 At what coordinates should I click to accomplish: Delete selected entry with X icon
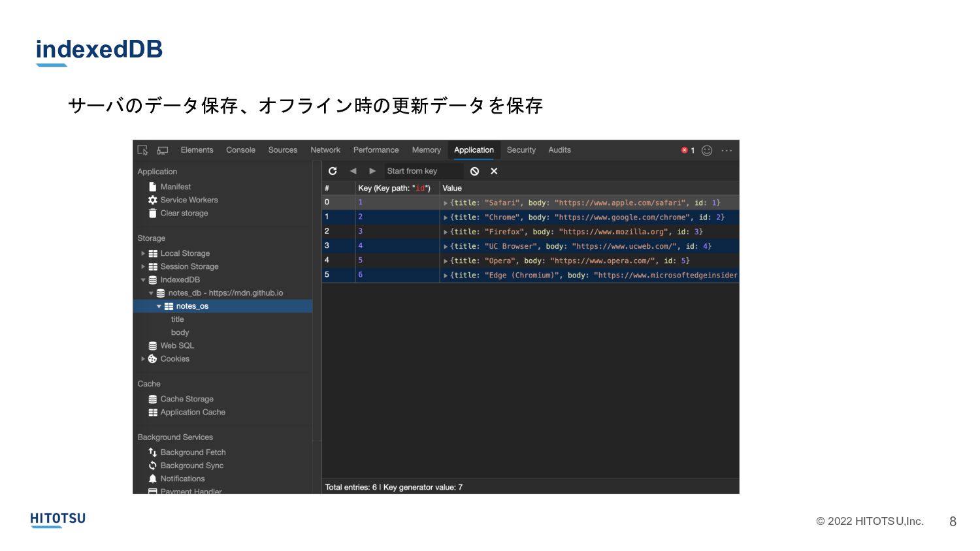pyautogui.click(x=494, y=171)
